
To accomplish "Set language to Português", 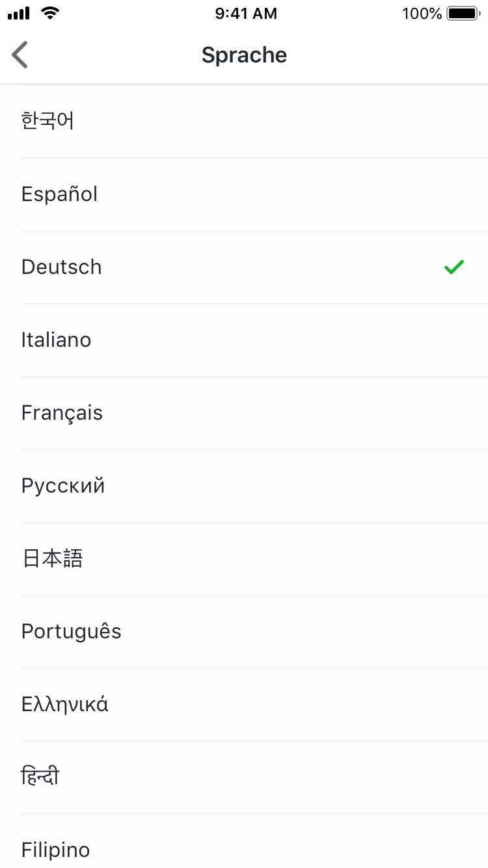I will (72, 631).
